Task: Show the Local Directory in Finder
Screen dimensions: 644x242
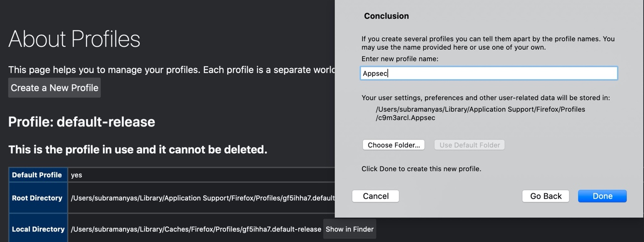Action: point(350,229)
